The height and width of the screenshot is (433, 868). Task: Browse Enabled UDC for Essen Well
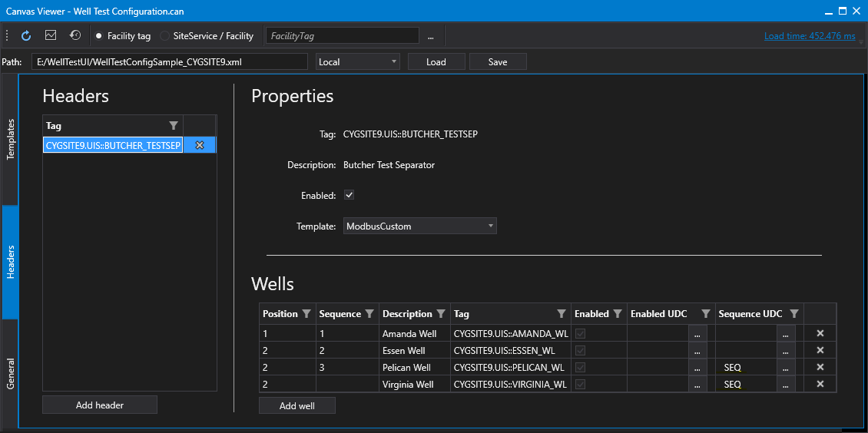[697, 351]
